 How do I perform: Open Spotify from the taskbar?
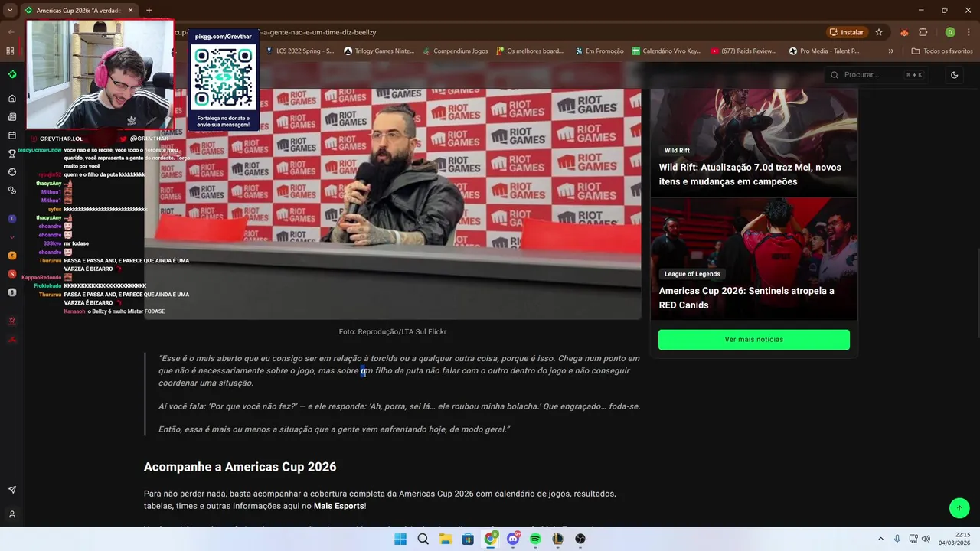(x=535, y=540)
